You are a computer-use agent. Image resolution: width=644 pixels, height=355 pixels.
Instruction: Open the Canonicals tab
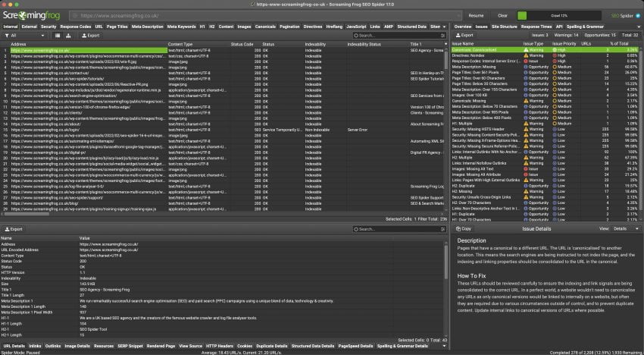coord(265,27)
